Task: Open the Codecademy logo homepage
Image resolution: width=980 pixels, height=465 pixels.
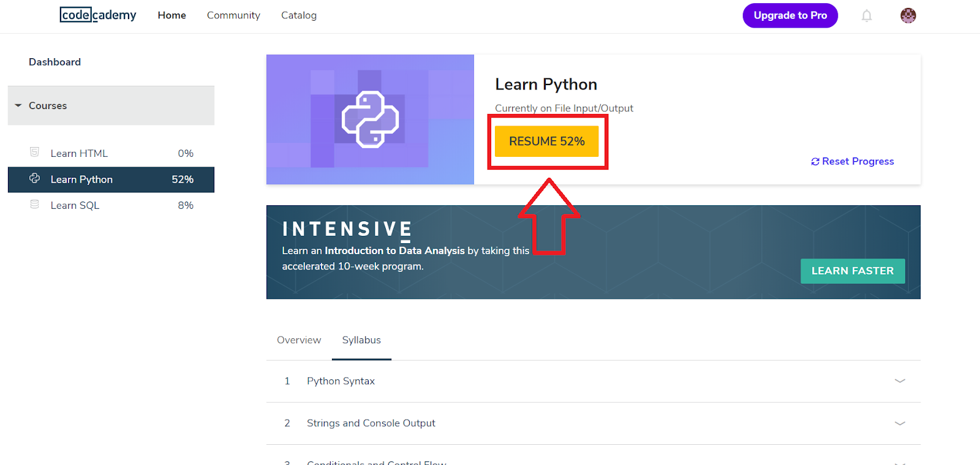Action: (98, 15)
